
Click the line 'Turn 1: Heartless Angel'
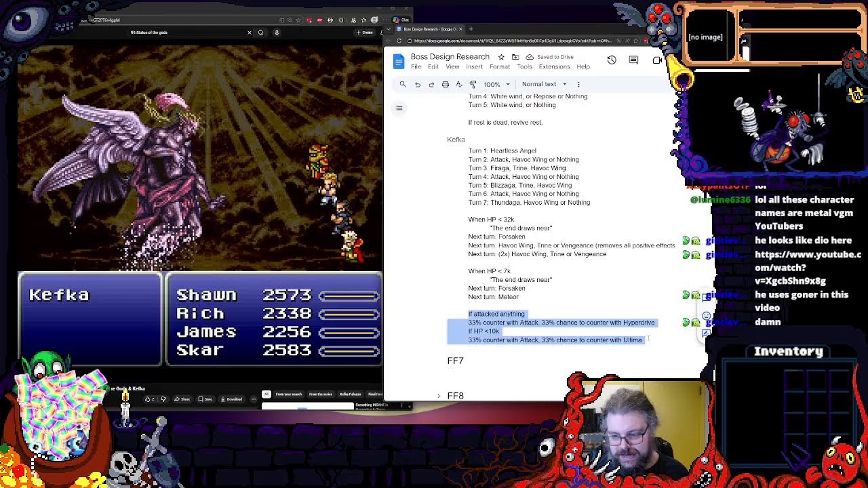502,150
